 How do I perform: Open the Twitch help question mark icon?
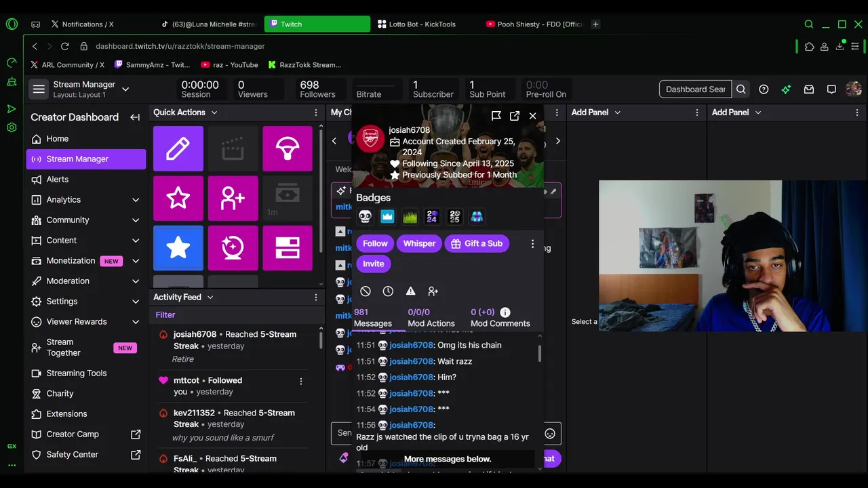coord(764,89)
